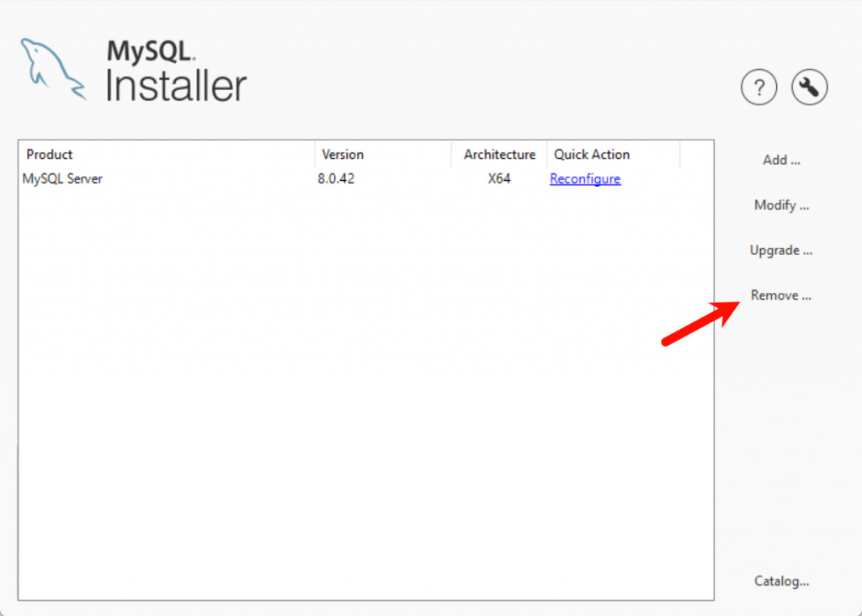Click the Architecture column header

tap(499, 154)
